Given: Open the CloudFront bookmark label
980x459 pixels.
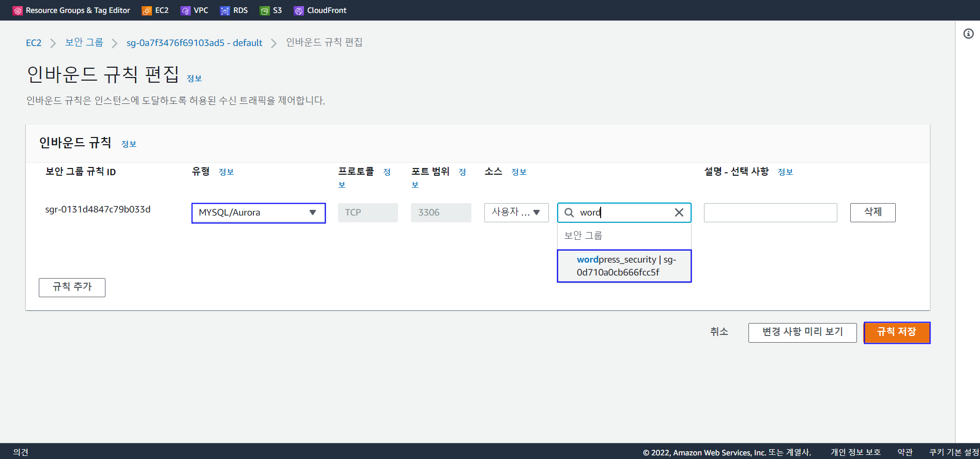Looking at the screenshot, I should pos(327,10).
